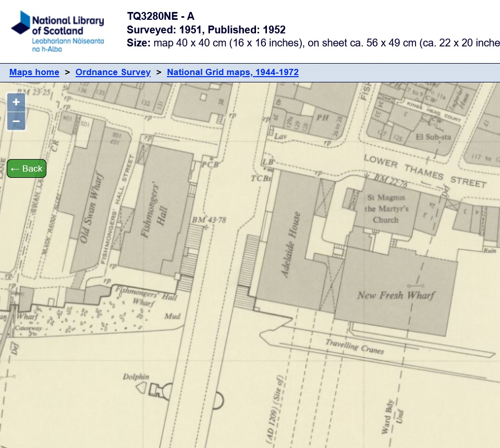Image resolution: width=500 pixels, height=448 pixels.
Task: Click the National Library of Scotland logo
Action: click(x=58, y=31)
